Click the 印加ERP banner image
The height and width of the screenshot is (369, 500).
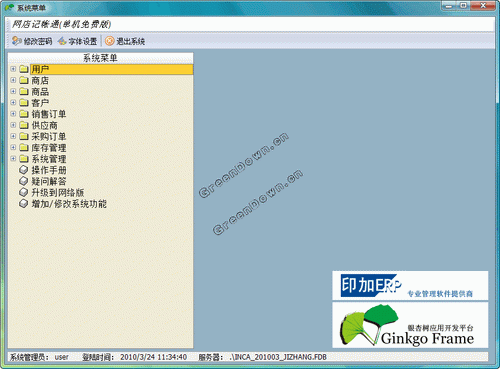(x=410, y=286)
